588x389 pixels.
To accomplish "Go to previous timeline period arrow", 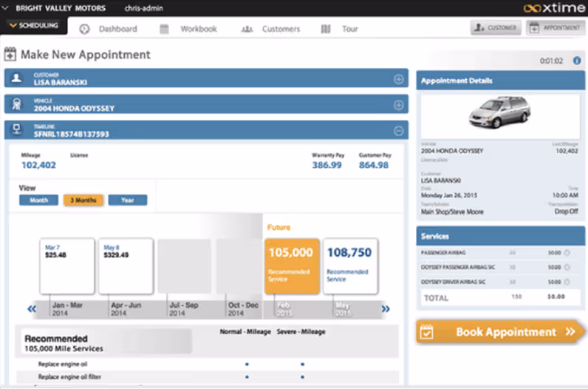I will [32, 309].
